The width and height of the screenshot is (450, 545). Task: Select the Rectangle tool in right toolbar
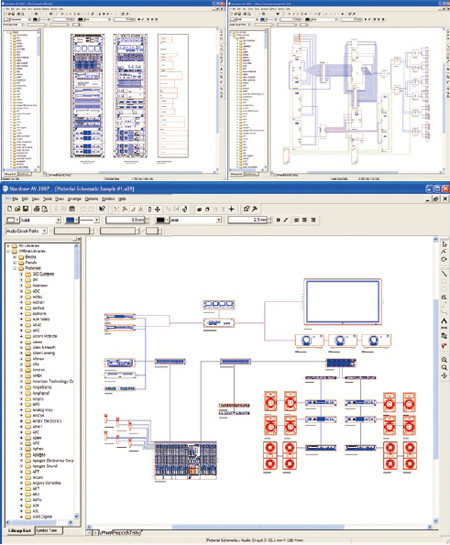click(x=444, y=282)
